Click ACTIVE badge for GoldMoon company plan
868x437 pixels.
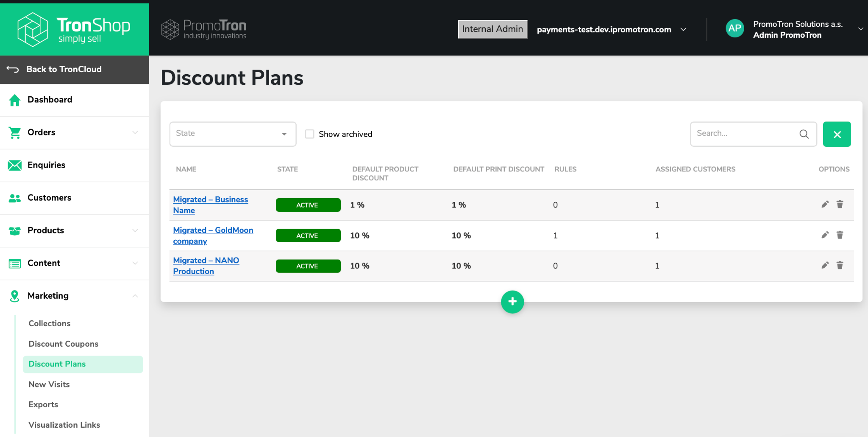pyautogui.click(x=308, y=235)
